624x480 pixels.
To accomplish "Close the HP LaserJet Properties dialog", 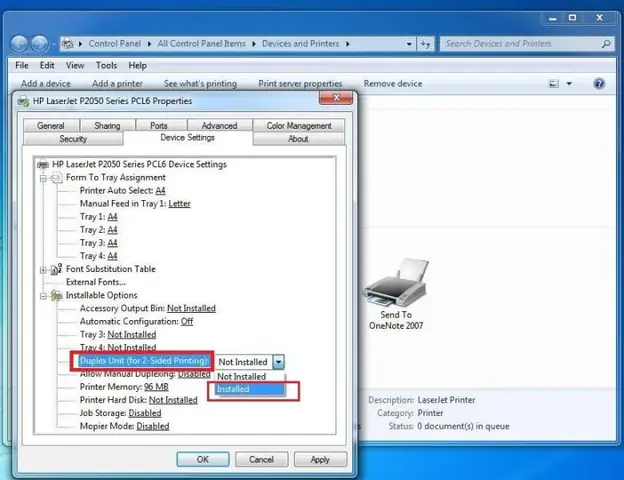I will [336, 98].
